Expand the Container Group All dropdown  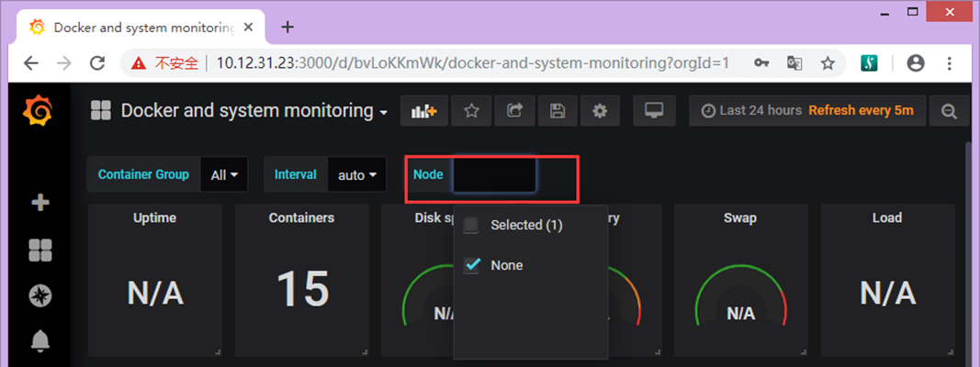coord(224,174)
